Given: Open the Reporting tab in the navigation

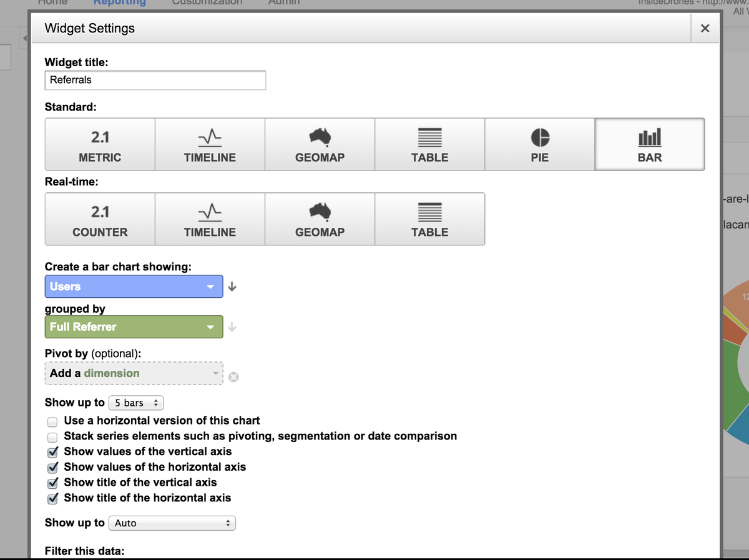Looking at the screenshot, I should [120, 2].
